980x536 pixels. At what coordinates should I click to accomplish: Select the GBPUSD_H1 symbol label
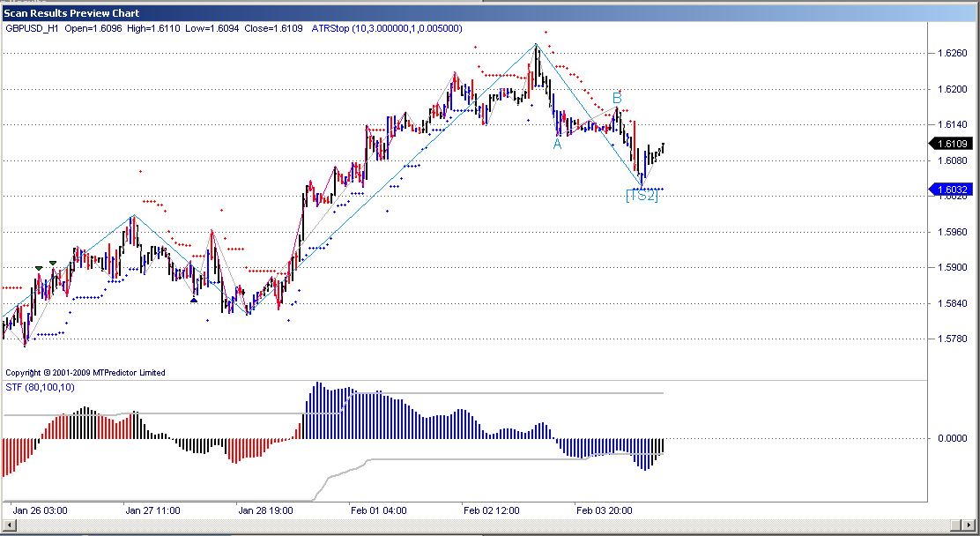pos(33,28)
